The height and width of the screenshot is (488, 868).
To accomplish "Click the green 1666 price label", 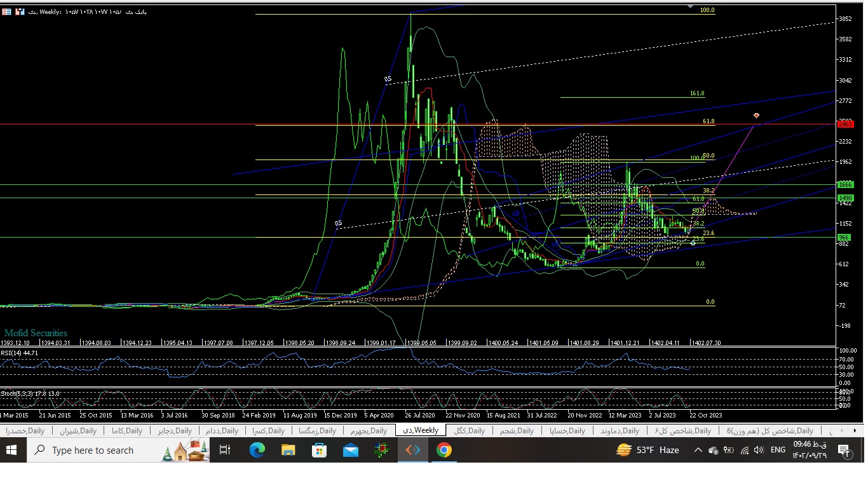I will click(x=845, y=184).
